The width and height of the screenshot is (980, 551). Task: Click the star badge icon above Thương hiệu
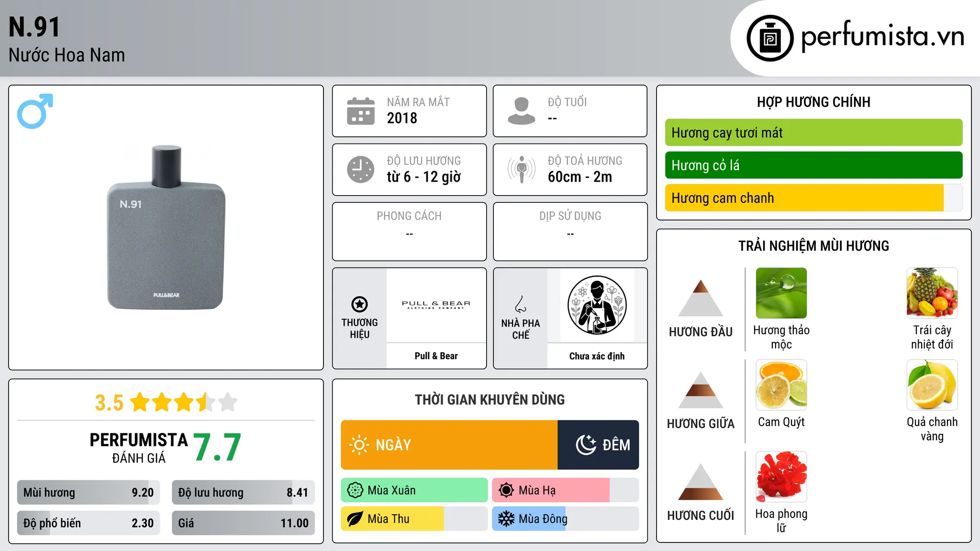point(359,304)
